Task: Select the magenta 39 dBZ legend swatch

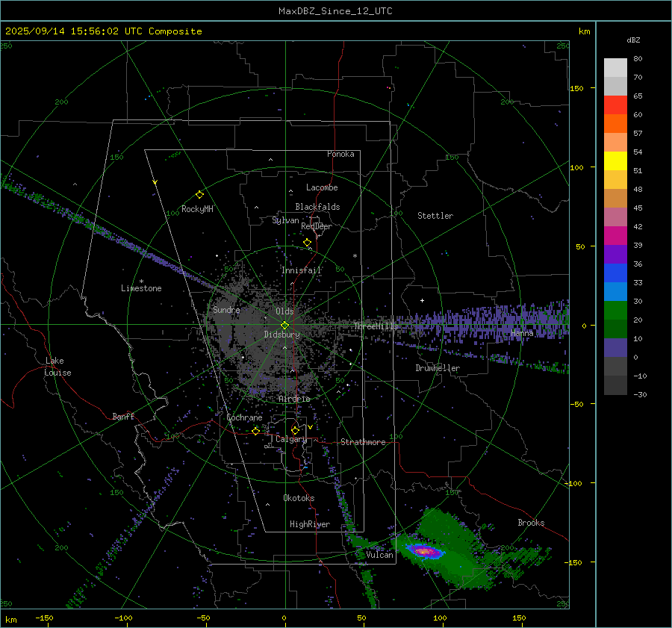Action: pyautogui.click(x=615, y=236)
